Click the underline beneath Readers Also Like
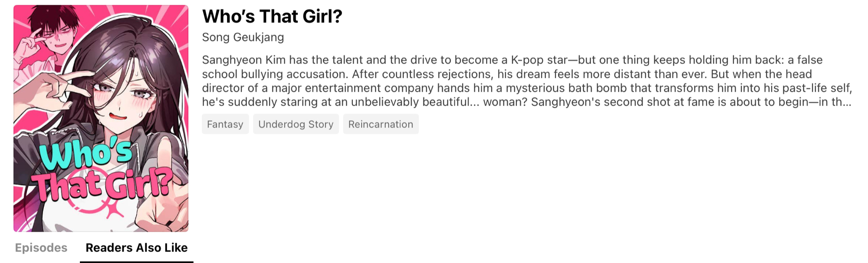 tap(136, 262)
